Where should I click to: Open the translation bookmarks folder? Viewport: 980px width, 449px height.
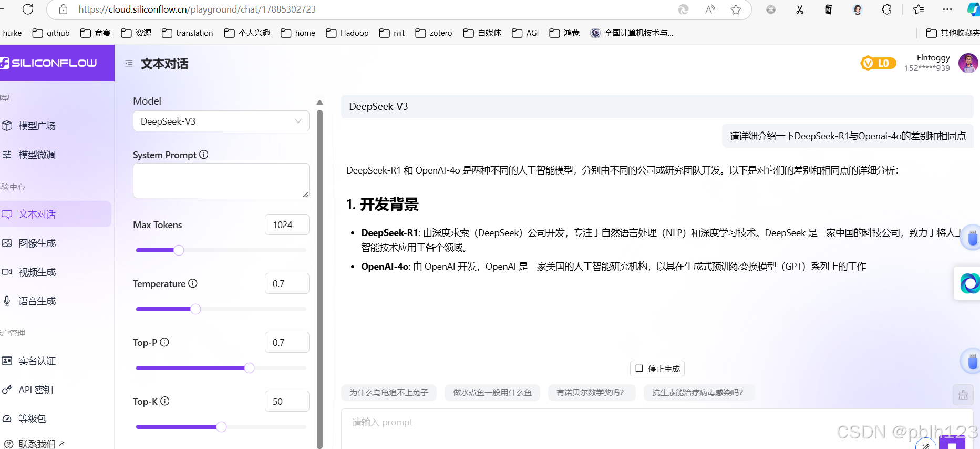[188, 33]
